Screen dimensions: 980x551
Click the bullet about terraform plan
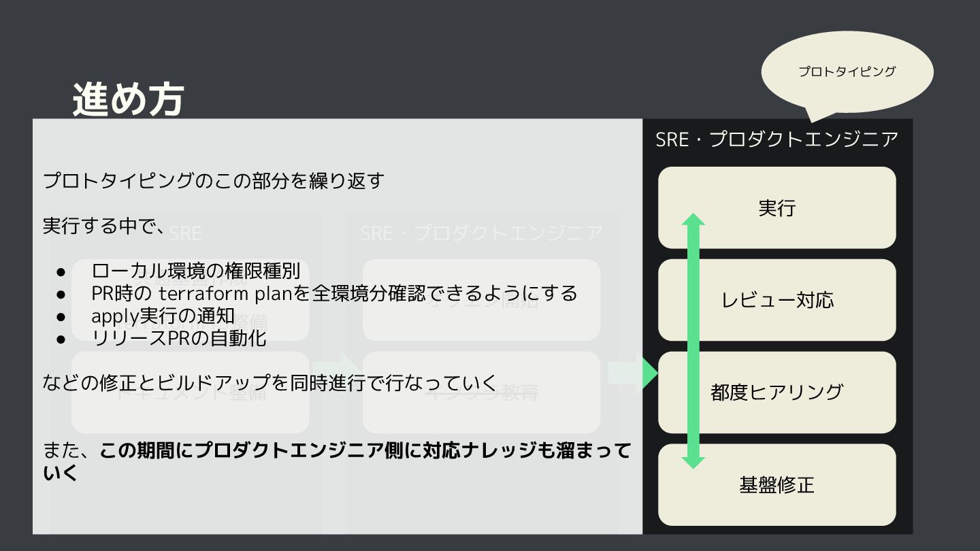coord(334,293)
